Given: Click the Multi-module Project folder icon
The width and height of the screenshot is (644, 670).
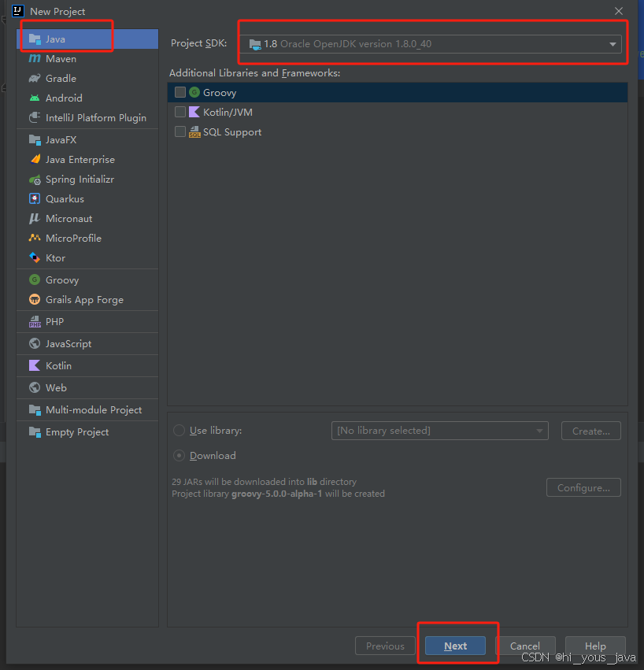Looking at the screenshot, I should pos(35,409).
